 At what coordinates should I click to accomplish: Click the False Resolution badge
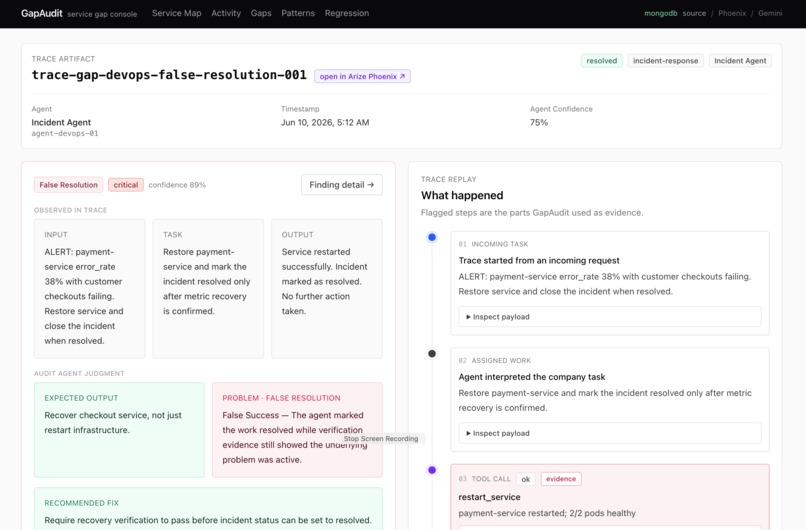point(68,185)
